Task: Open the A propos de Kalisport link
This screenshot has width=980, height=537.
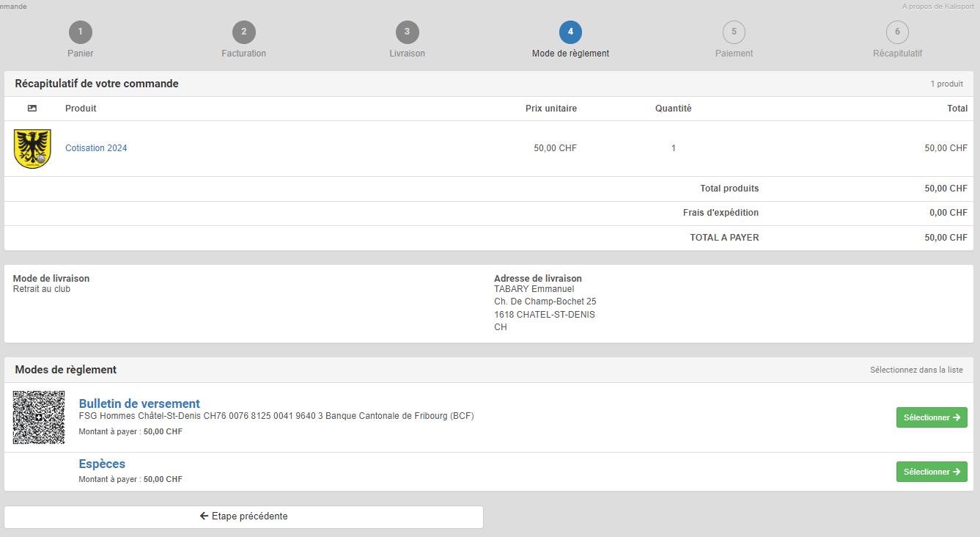Action: point(937,6)
